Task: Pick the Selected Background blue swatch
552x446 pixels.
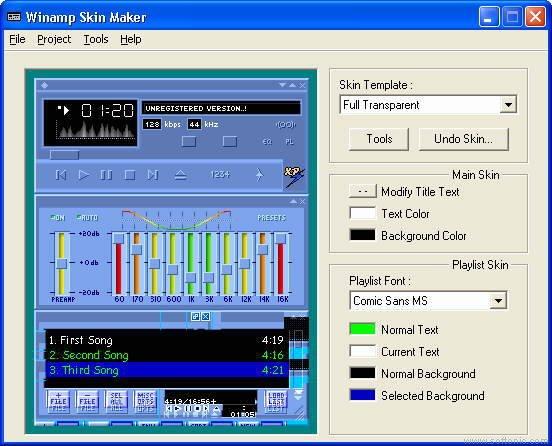Action: [363, 395]
